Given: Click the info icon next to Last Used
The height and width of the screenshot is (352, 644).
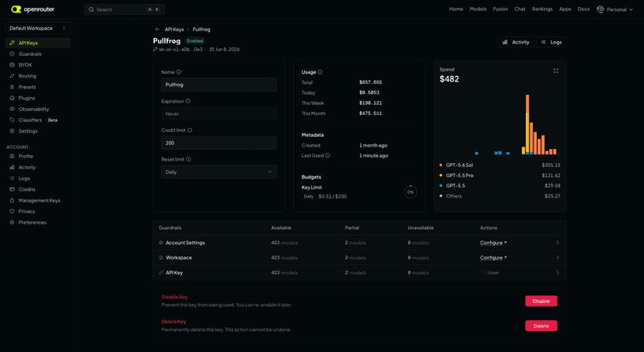Looking at the screenshot, I should 327,155.
